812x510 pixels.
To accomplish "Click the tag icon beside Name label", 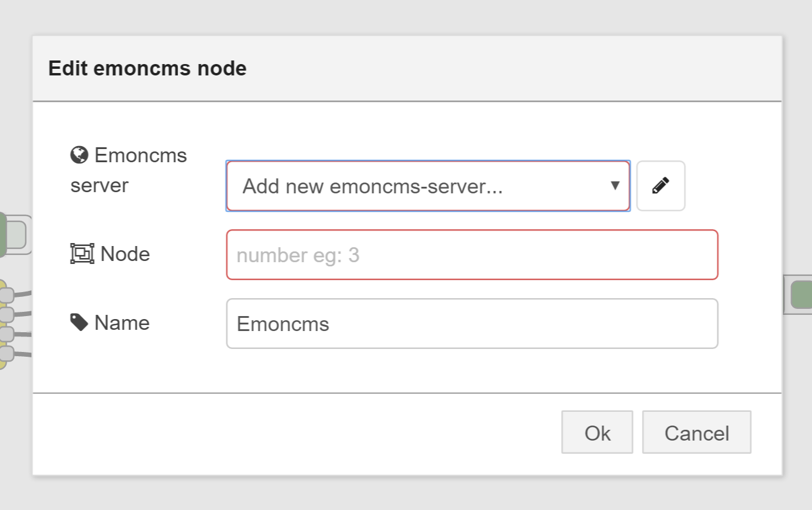I will coord(79,323).
